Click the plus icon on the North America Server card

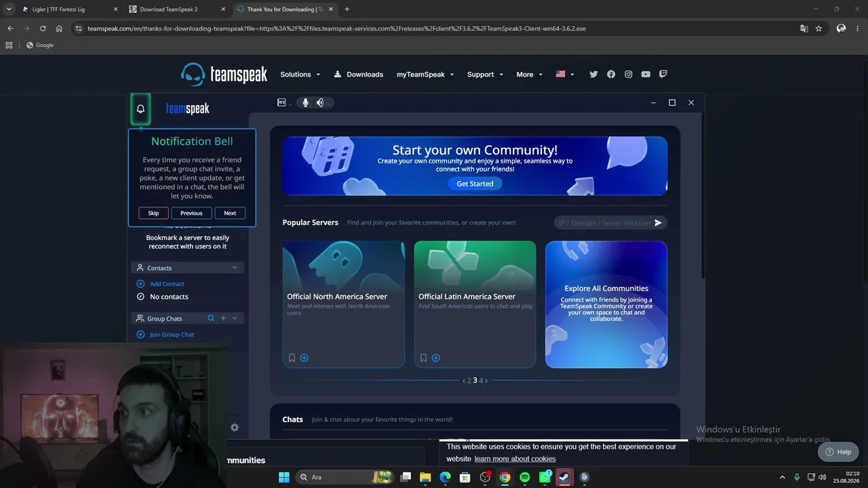click(x=304, y=358)
